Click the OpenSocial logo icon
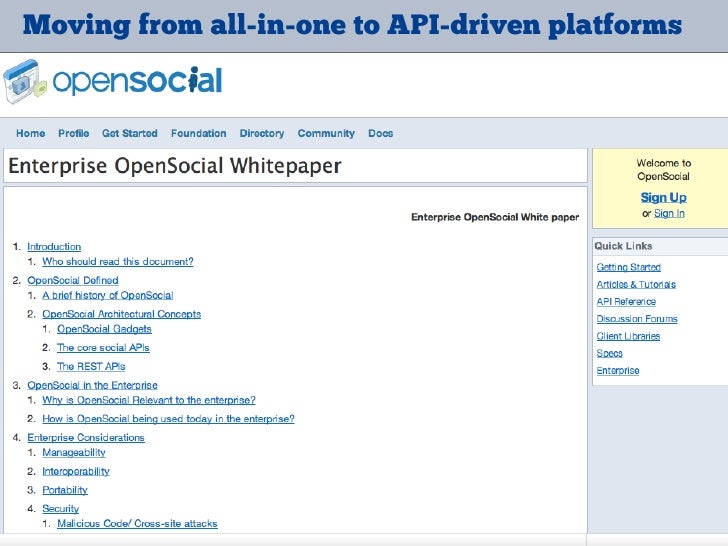 25,82
